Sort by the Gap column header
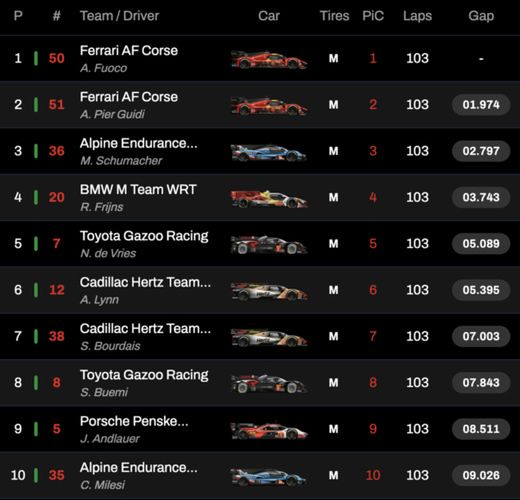The height and width of the screenshot is (500, 520). [x=481, y=16]
